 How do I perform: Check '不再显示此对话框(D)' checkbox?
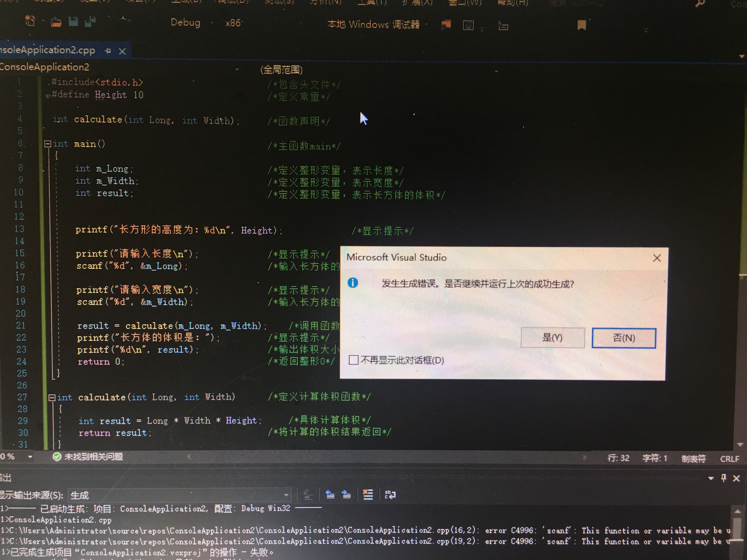coord(353,360)
